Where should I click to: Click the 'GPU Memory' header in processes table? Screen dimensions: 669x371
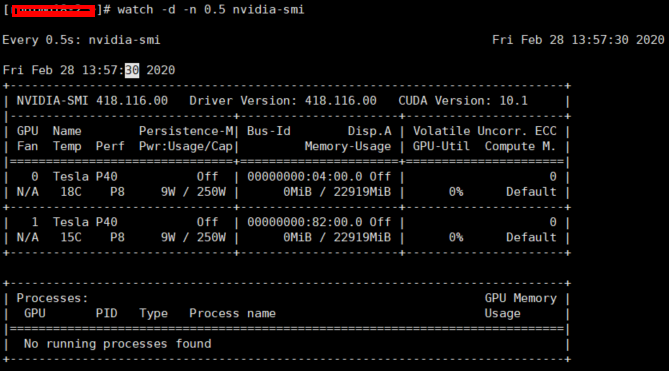(x=521, y=299)
